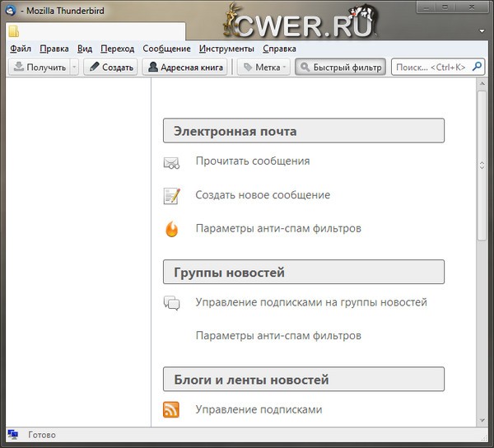Click the orange RSS feed icon
494x448 pixels.
[171, 409]
